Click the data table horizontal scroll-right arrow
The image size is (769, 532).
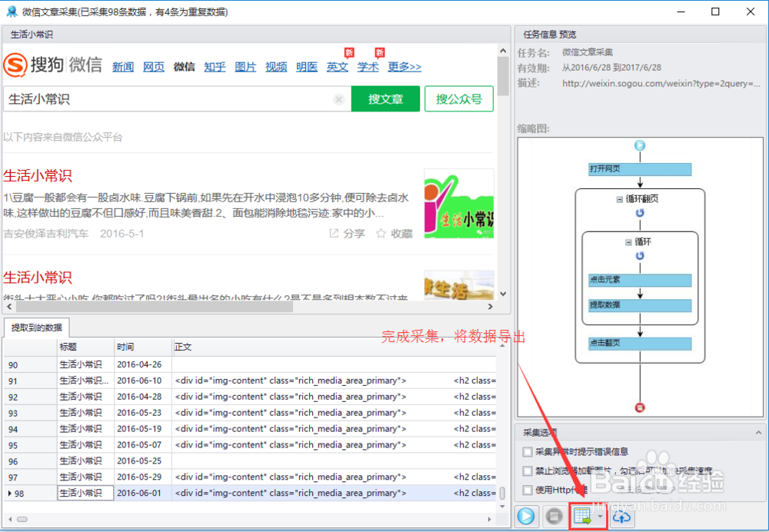click(x=489, y=519)
